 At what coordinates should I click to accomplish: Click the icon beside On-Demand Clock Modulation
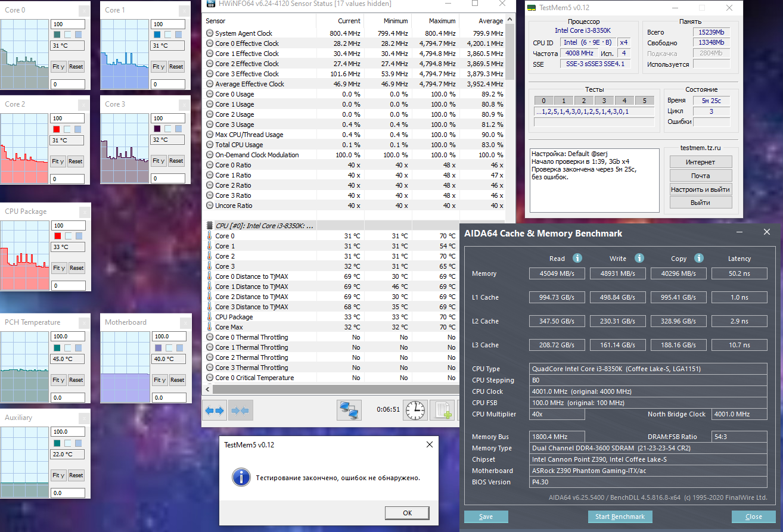(x=210, y=155)
